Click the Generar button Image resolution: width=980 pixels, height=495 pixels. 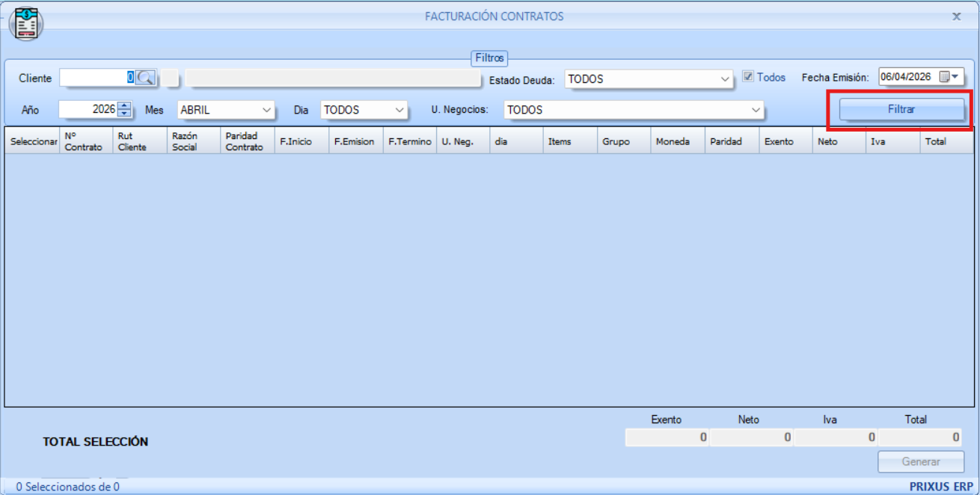pos(920,461)
